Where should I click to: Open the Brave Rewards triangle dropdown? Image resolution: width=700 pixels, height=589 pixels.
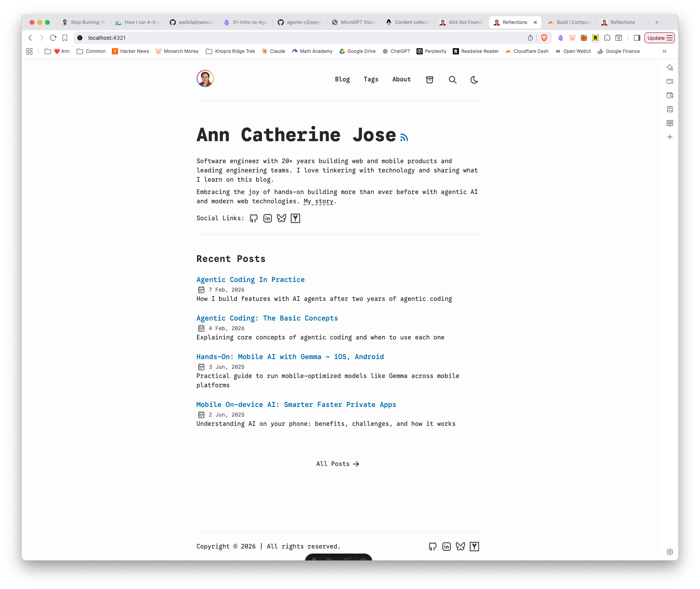click(x=560, y=38)
